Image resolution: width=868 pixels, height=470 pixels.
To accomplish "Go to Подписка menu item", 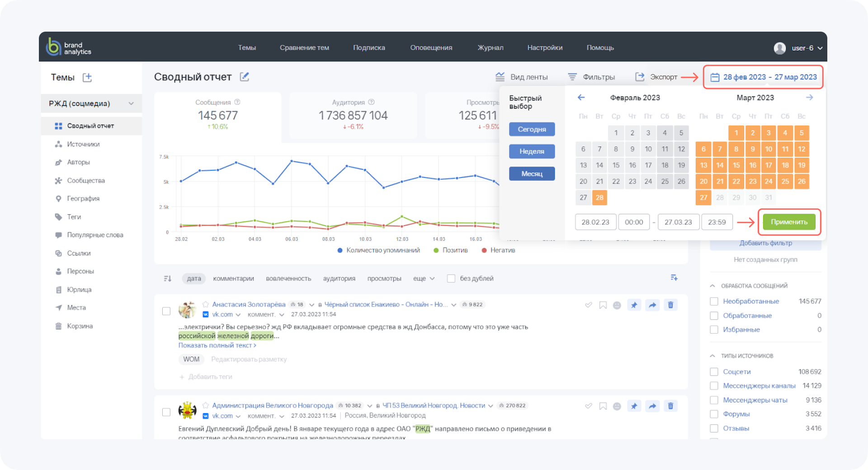I will [x=369, y=47].
